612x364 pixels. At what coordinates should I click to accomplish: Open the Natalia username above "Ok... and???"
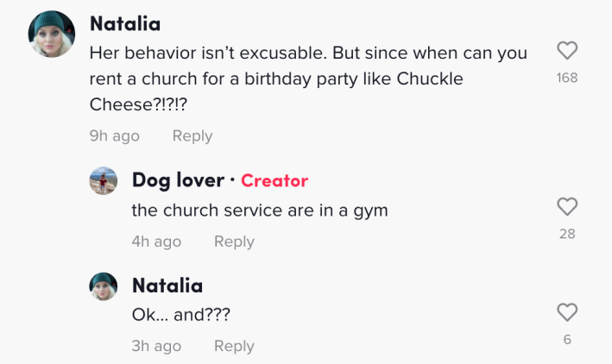[167, 286]
